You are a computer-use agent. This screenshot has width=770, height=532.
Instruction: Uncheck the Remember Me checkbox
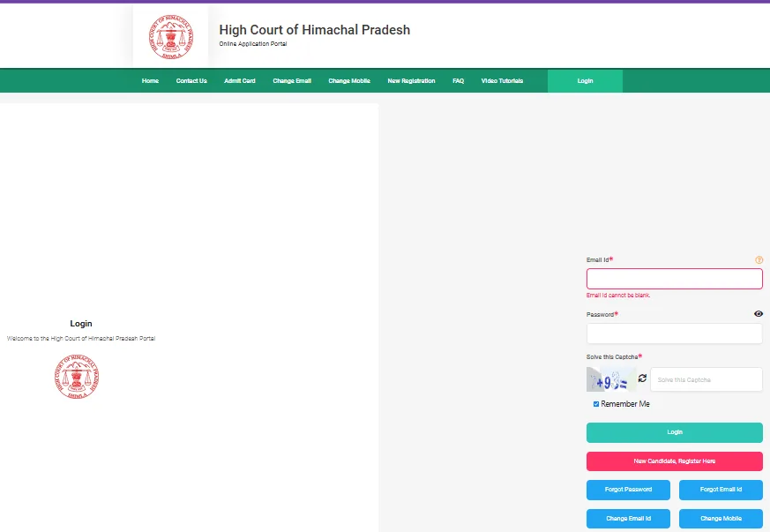tap(596, 404)
